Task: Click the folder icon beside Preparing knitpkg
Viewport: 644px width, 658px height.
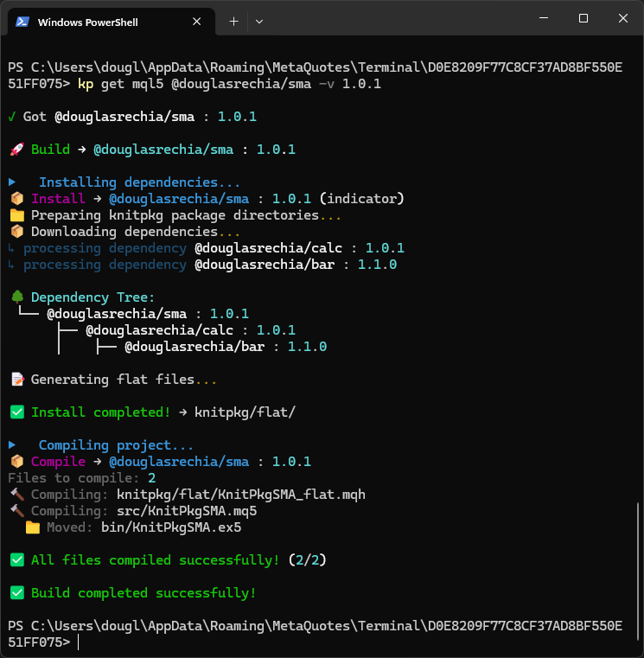Action: (16, 215)
